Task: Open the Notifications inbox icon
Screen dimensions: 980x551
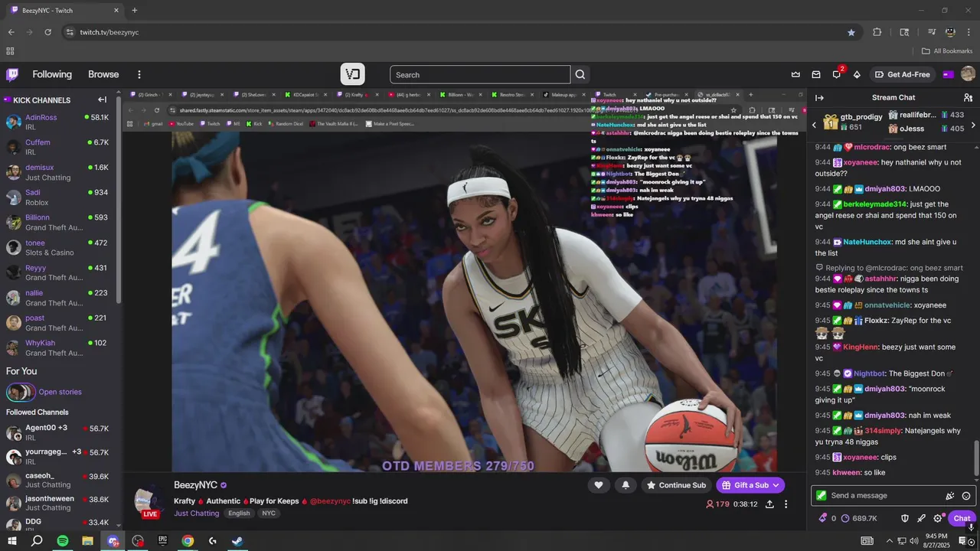Action: point(816,74)
